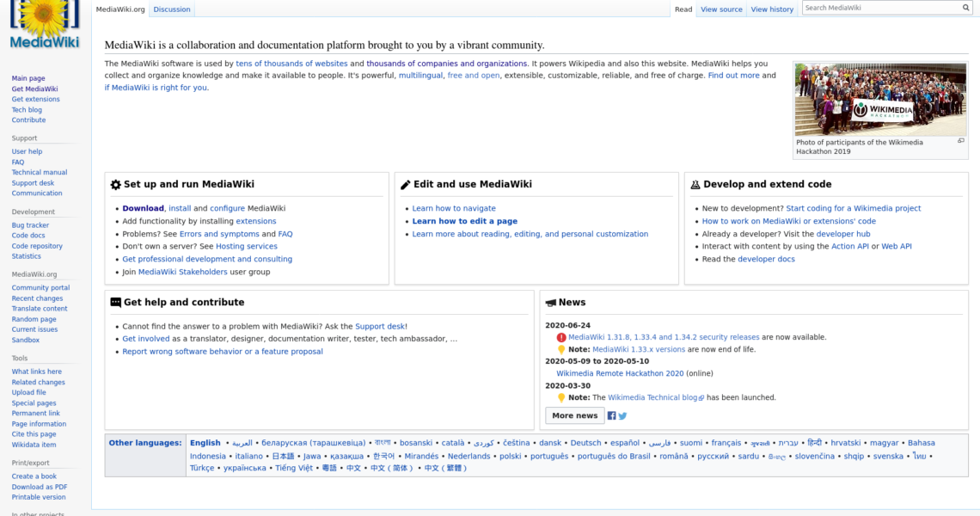Go to Recent changes in sidebar
The image size is (980, 516).
coord(37,298)
